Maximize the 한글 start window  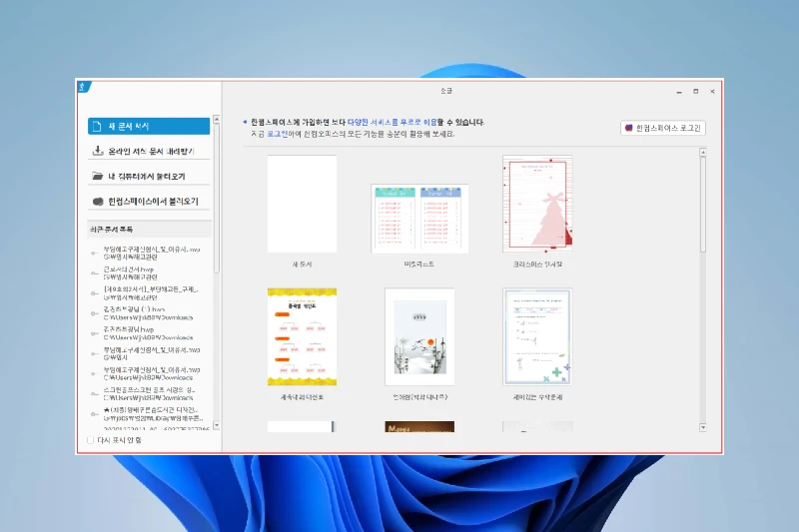coord(695,92)
